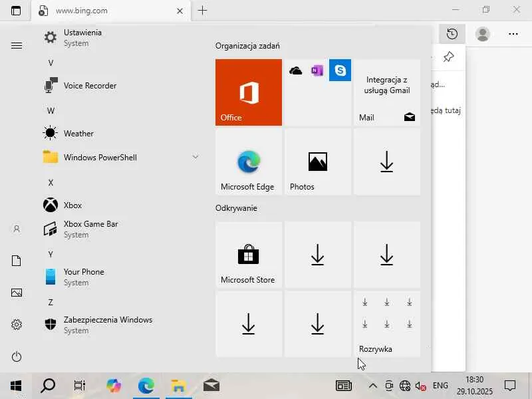Open the Action Center notifications
The height and width of the screenshot is (399, 532).
[510, 386]
